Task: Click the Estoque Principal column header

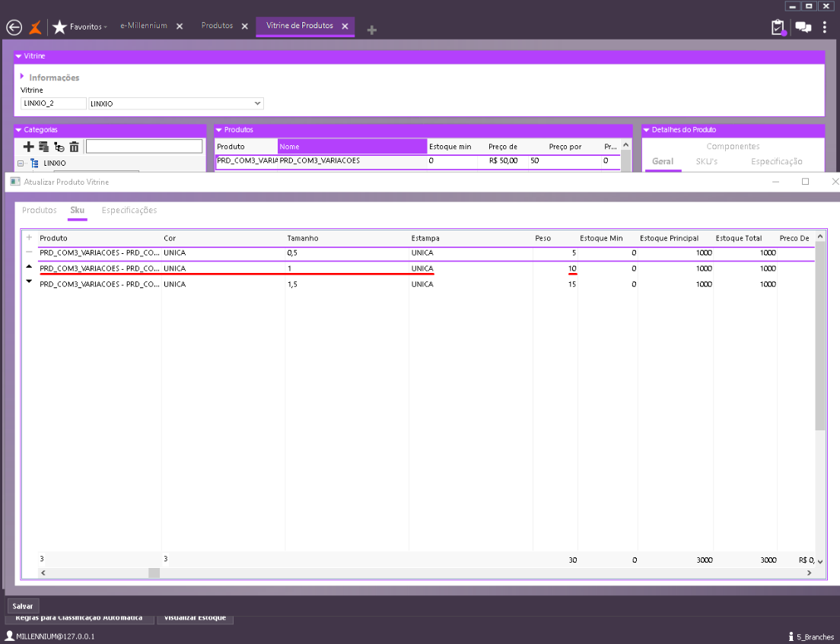Action: click(x=669, y=238)
